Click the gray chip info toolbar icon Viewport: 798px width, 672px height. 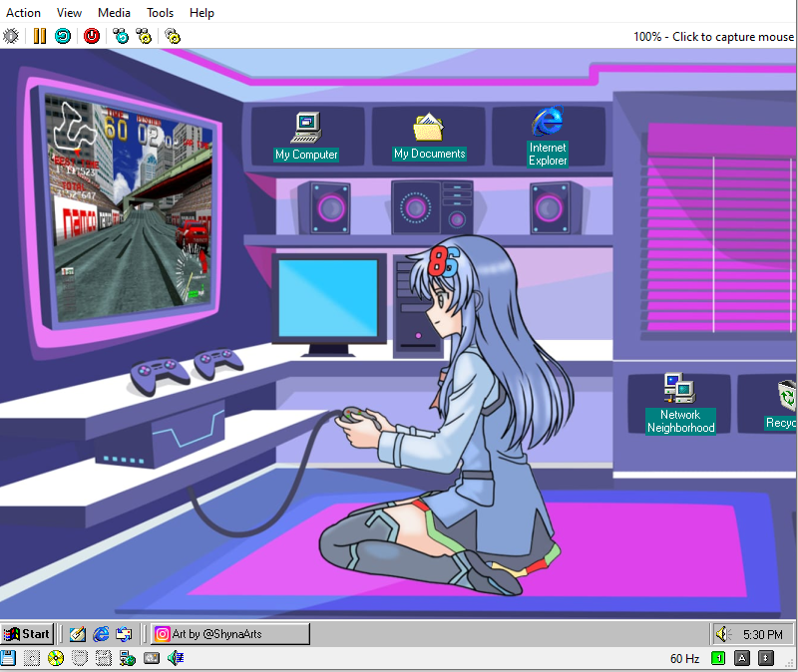point(11,36)
